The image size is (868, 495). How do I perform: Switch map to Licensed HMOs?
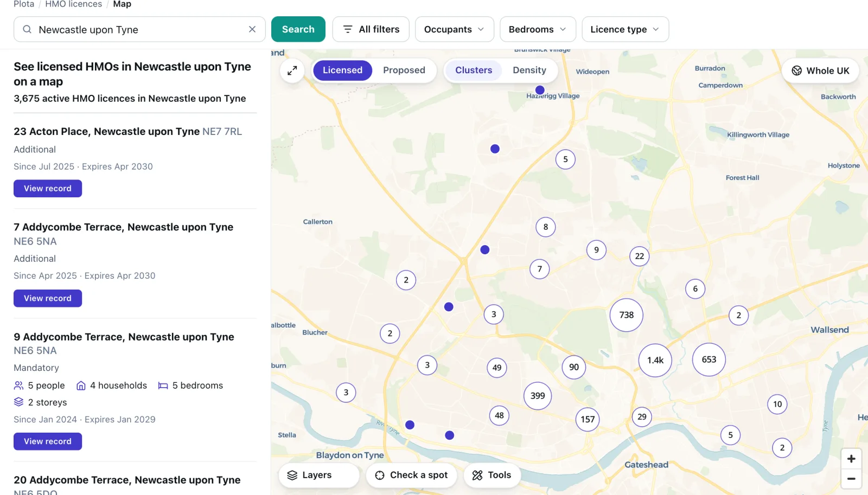tap(342, 70)
